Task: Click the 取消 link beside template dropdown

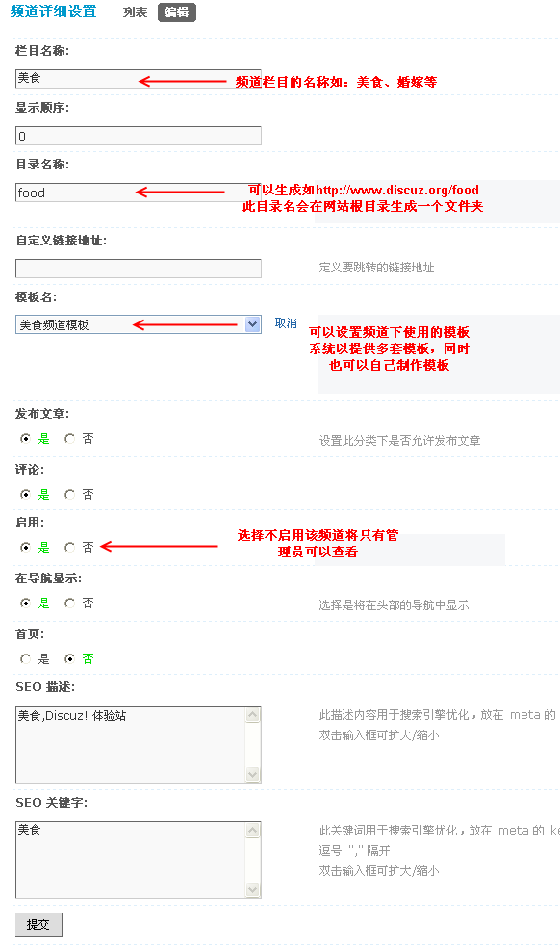Action: tap(286, 323)
